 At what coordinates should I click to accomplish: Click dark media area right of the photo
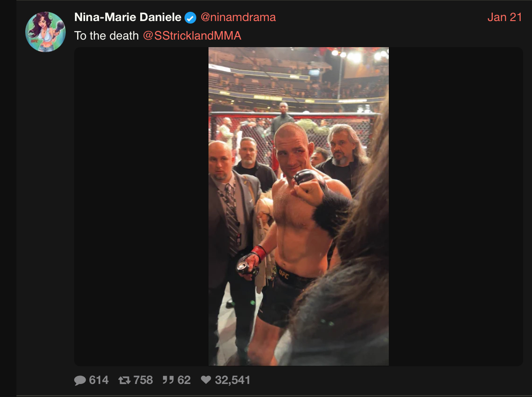pyautogui.click(x=455, y=206)
